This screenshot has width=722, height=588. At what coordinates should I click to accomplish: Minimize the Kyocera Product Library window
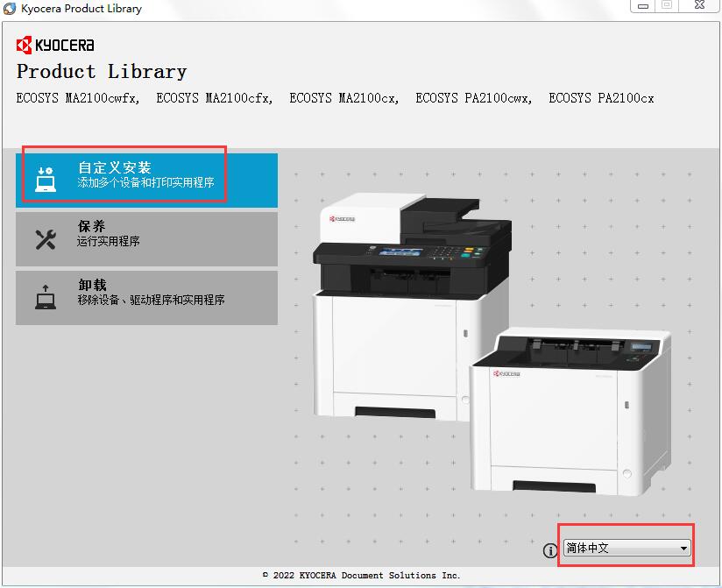click(643, 6)
